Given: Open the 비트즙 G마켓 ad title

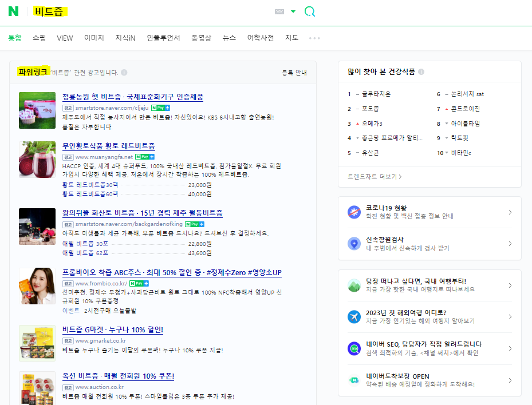Looking at the screenshot, I should (113, 329).
